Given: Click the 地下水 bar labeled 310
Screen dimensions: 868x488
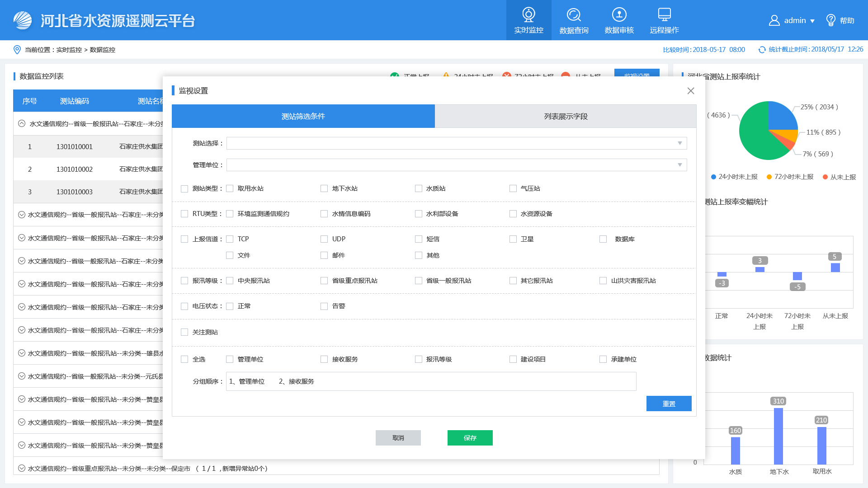Looking at the screenshot, I should click(778, 436).
